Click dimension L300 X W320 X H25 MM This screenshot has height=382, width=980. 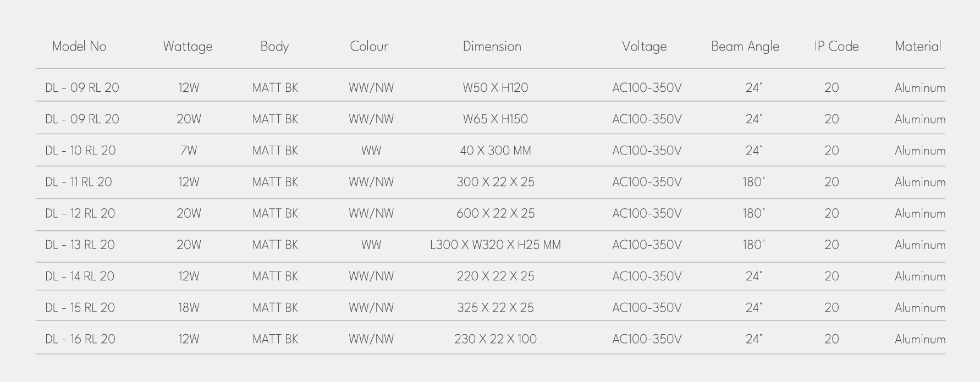tap(495, 245)
